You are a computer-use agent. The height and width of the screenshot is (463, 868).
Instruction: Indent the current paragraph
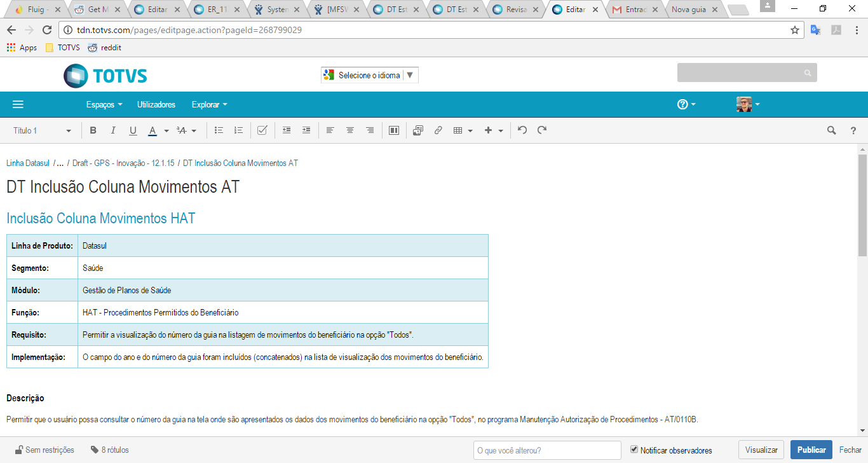[306, 130]
